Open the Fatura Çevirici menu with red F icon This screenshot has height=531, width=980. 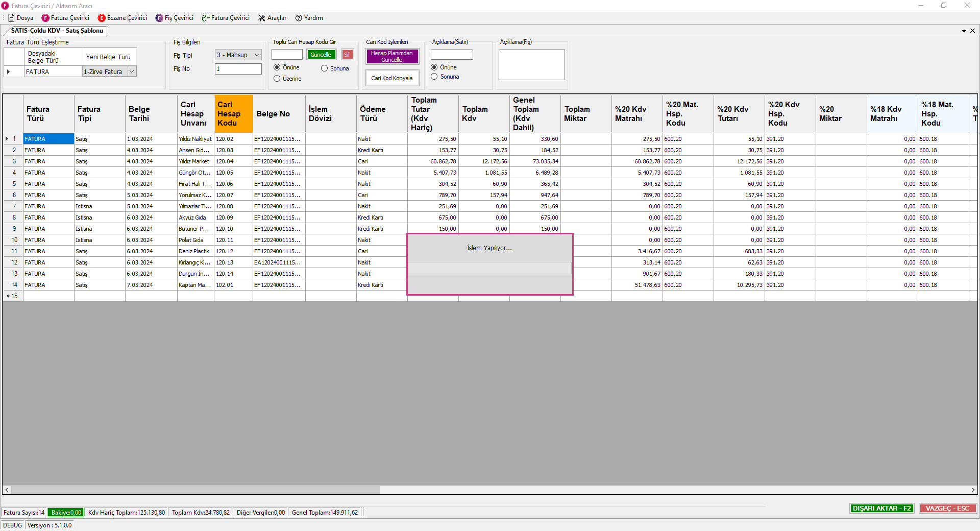click(66, 18)
